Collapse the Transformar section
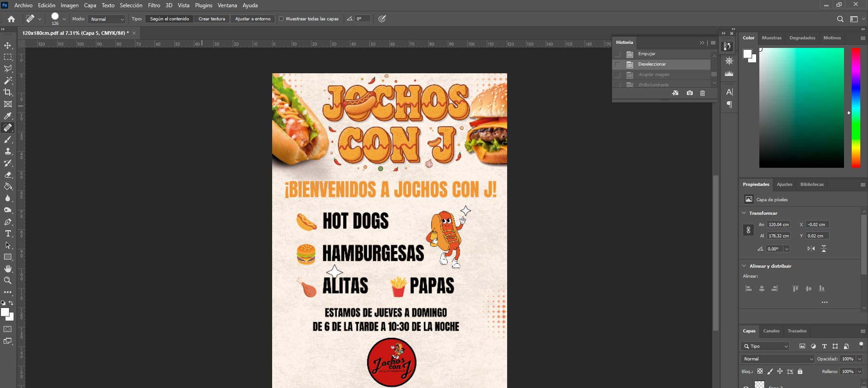This screenshot has height=388, width=868. point(744,213)
